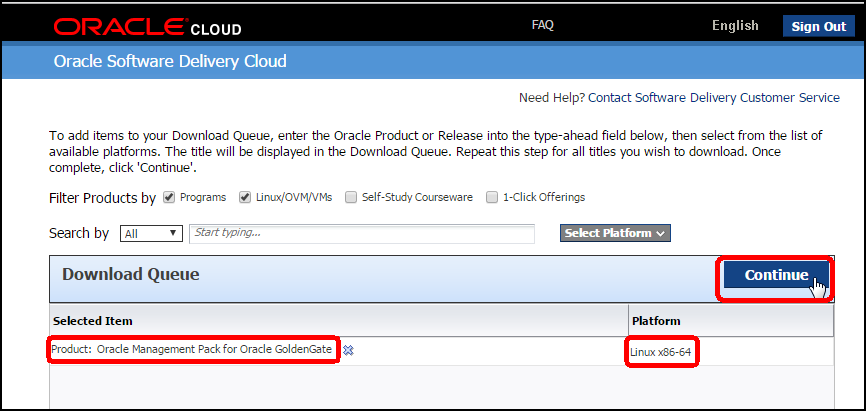Open the Search by All dropdown

tap(151, 234)
